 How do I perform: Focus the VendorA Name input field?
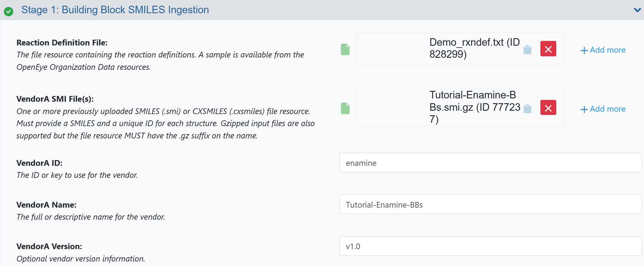click(490, 205)
